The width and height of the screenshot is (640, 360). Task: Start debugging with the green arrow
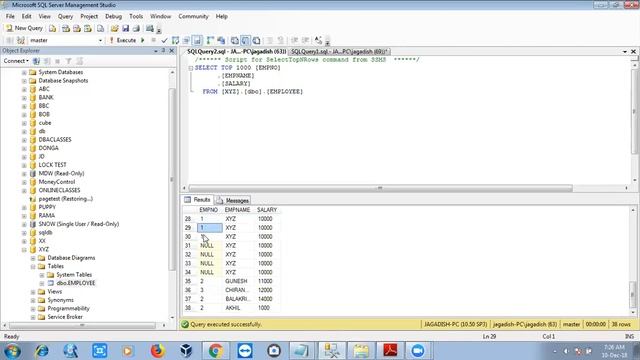(x=143, y=40)
